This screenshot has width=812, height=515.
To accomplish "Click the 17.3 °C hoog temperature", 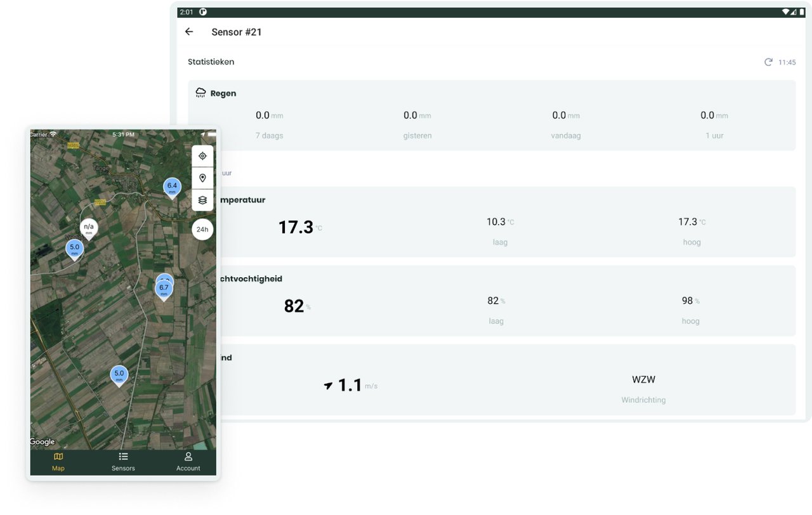I will tap(691, 222).
